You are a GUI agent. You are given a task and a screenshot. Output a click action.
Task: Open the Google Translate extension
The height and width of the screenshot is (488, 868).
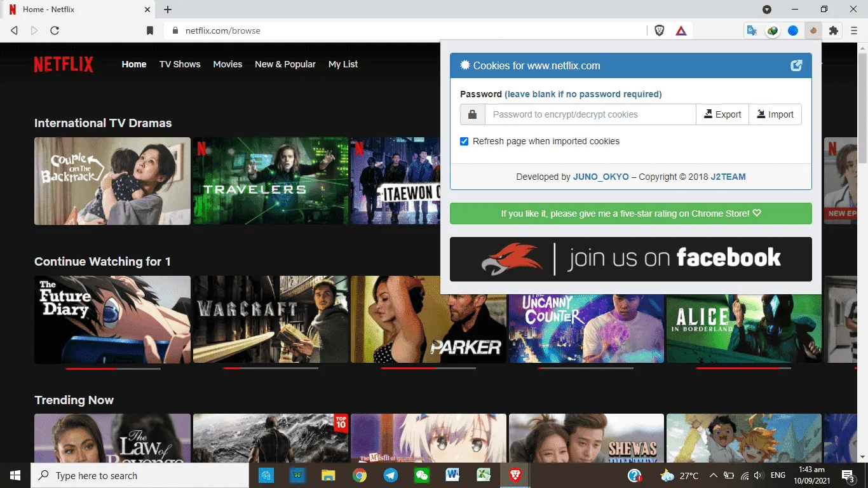coord(752,30)
